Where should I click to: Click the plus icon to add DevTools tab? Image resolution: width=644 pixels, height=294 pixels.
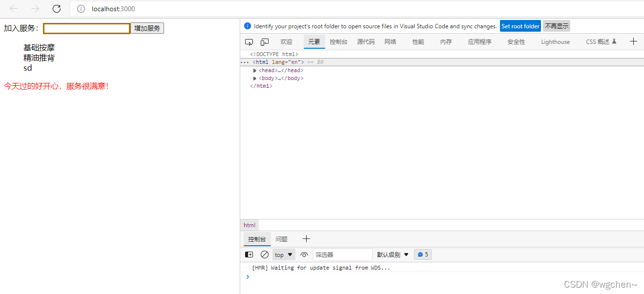[634, 41]
